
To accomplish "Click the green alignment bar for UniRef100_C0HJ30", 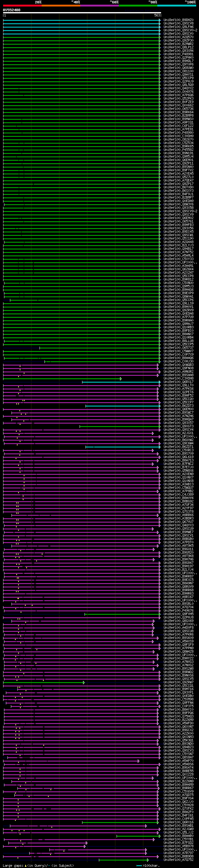I will coord(102,362).
